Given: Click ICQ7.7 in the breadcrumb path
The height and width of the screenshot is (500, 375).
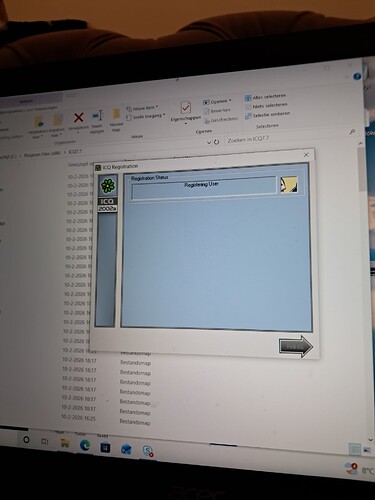Looking at the screenshot, I should 75,152.
